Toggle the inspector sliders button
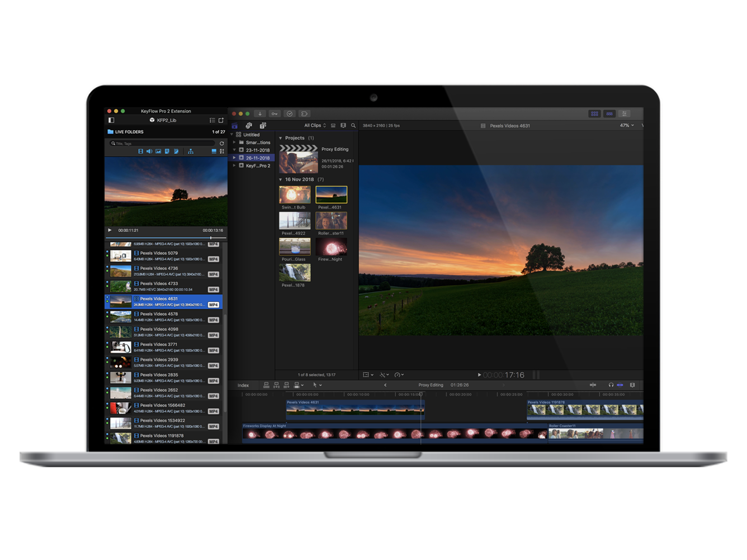747x560 pixels. click(x=625, y=114)
